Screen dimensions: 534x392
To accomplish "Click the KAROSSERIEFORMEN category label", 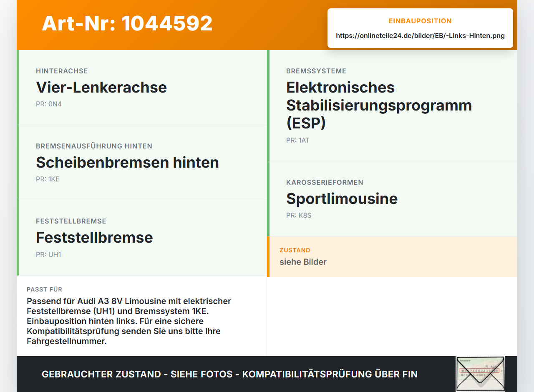I will (325, 182).
